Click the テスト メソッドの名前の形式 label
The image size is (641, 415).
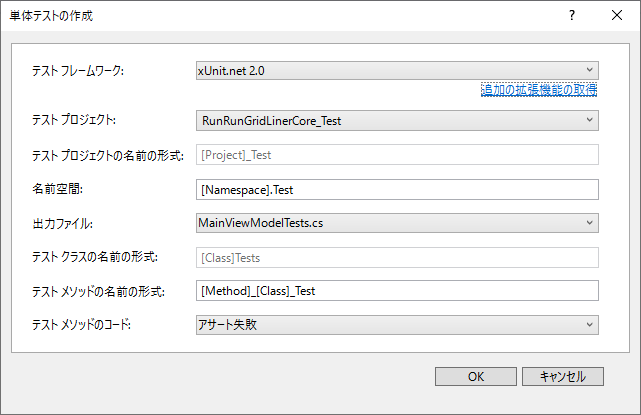coord(98,292)
